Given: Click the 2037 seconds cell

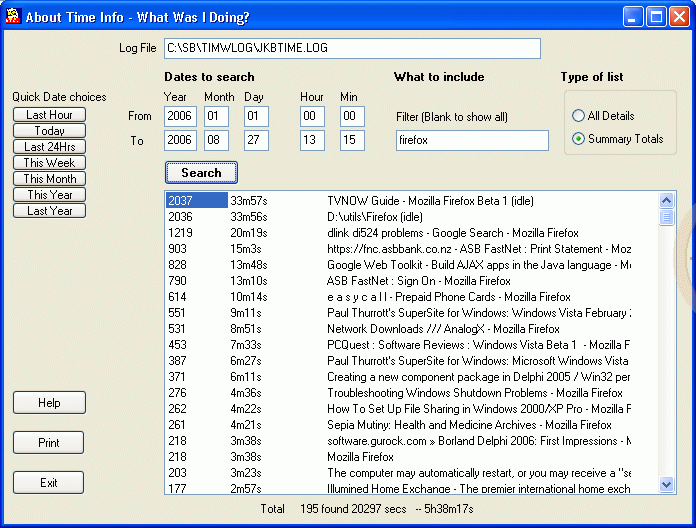Looking at the screenshot, I should click(197, 201).
